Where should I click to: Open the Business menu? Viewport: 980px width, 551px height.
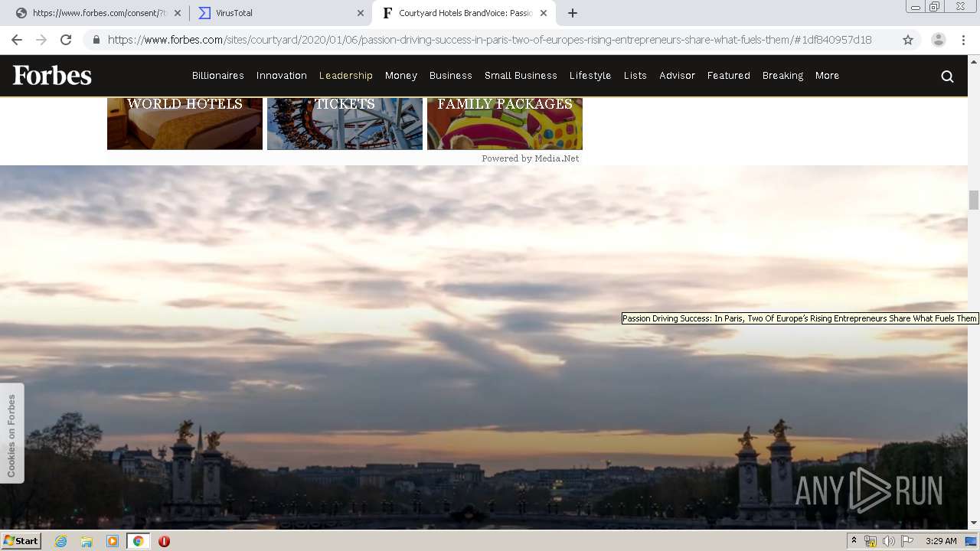tap(451, 76)
